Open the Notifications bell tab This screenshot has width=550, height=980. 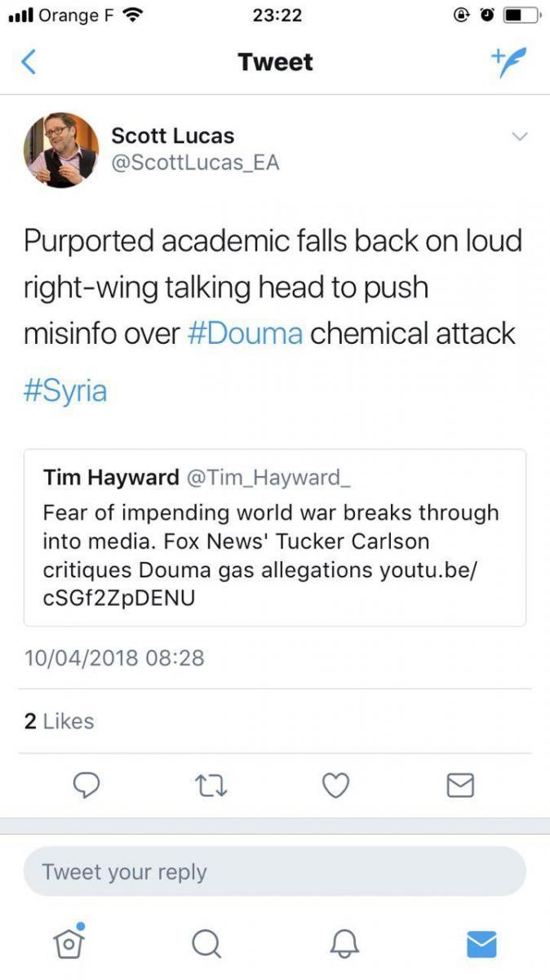344,944
